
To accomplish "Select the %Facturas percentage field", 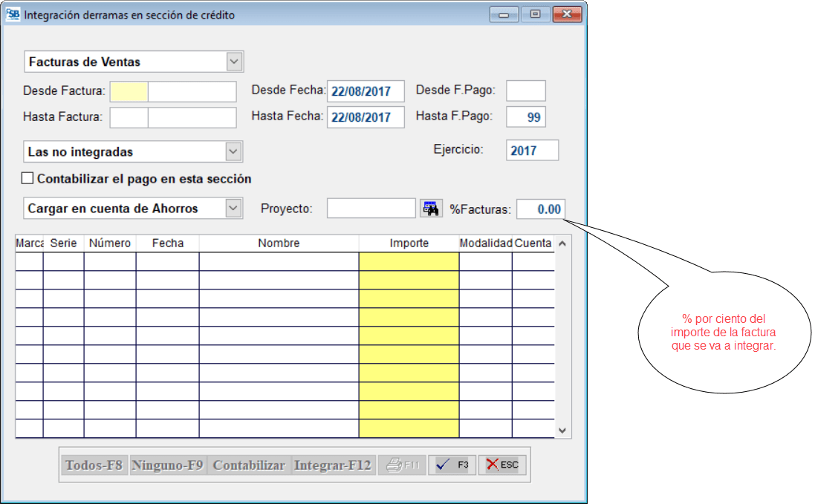I will (540, 209).
